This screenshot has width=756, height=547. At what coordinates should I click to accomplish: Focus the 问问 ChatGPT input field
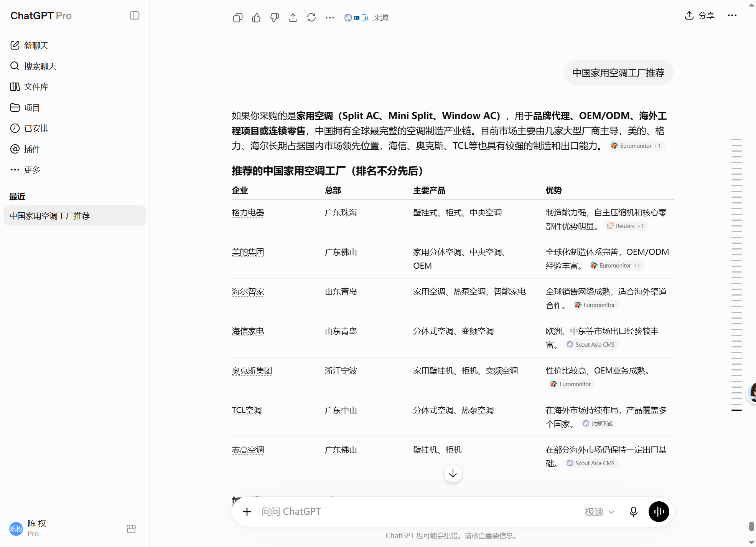(x=418, y=512)
